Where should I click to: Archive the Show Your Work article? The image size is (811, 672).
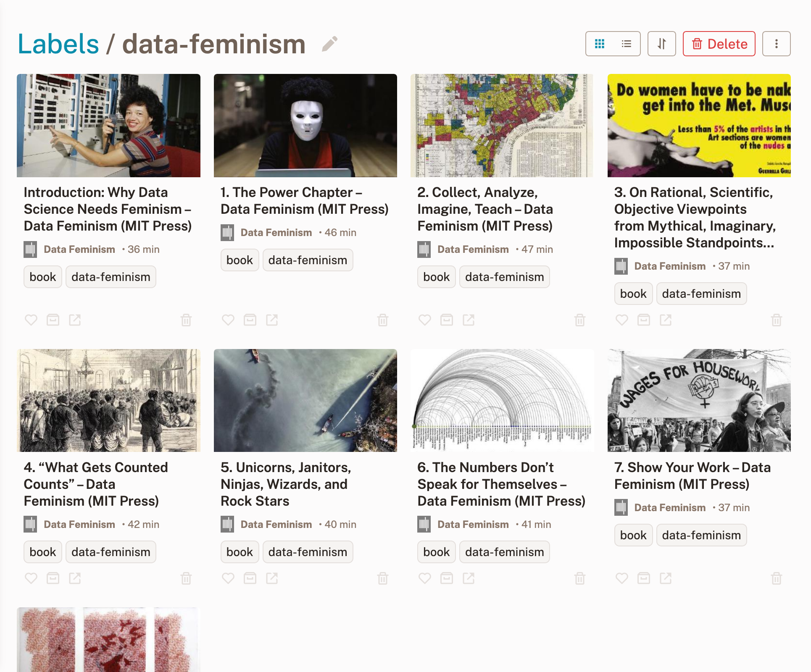point(644,578)
